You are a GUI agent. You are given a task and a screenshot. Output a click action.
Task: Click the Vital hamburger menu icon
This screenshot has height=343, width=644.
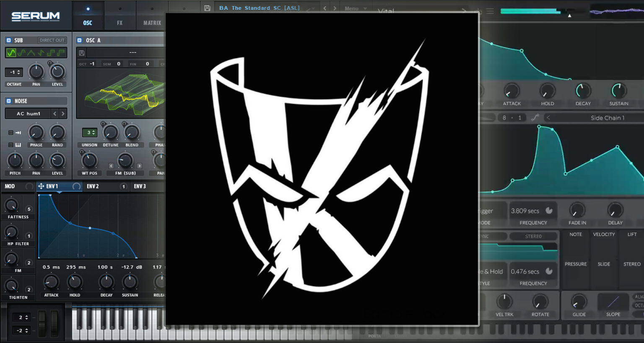(x=490, y=11)
